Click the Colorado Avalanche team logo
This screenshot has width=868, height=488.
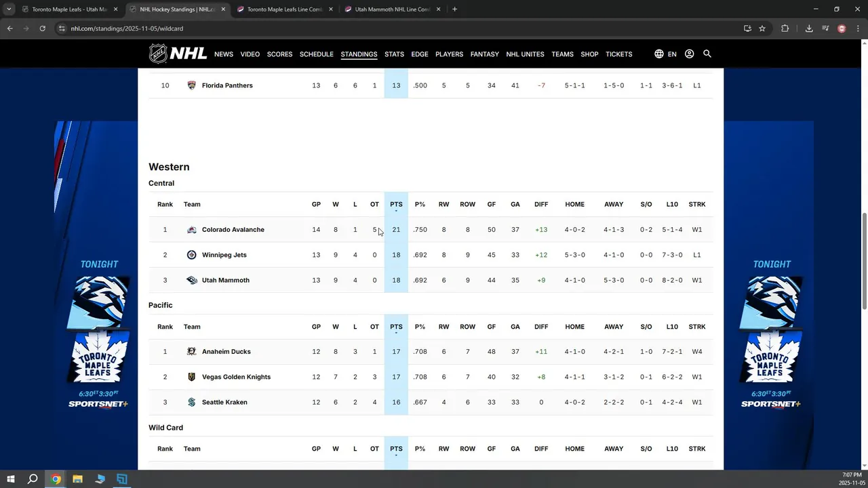191,230
